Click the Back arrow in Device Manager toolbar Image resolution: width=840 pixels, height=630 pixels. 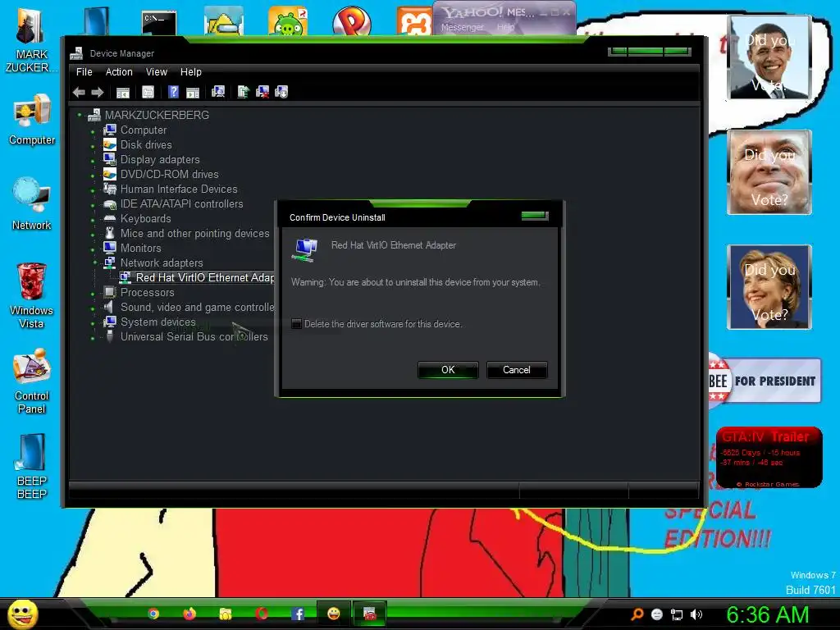(79, 92)
